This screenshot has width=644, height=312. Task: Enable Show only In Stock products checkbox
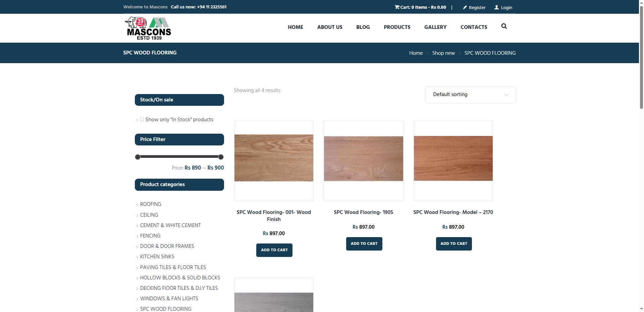point(142,119)
